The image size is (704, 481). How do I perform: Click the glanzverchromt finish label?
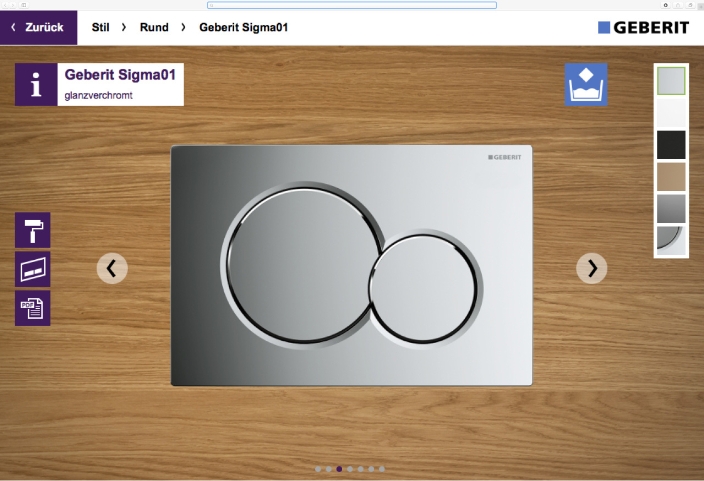[98, 95]
